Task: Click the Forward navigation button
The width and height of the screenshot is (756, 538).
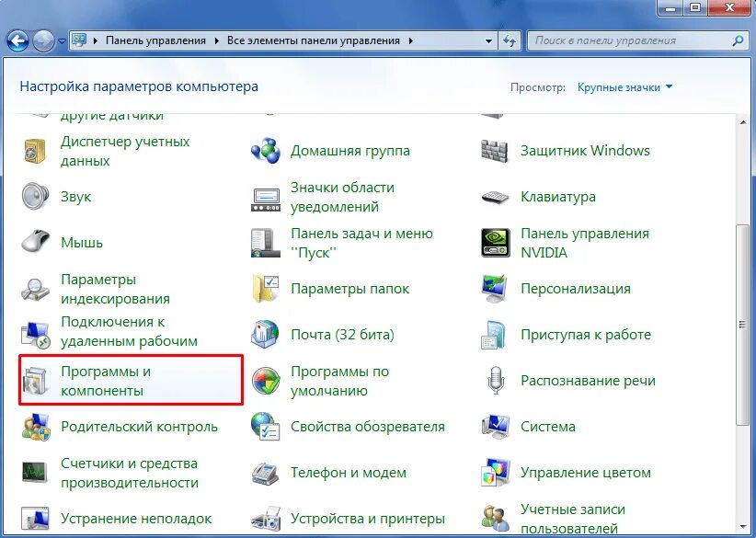Action: pos(44,41)
